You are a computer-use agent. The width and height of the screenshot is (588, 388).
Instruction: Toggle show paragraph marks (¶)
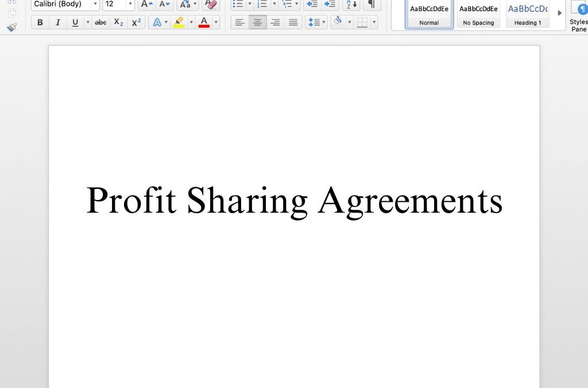372,5
